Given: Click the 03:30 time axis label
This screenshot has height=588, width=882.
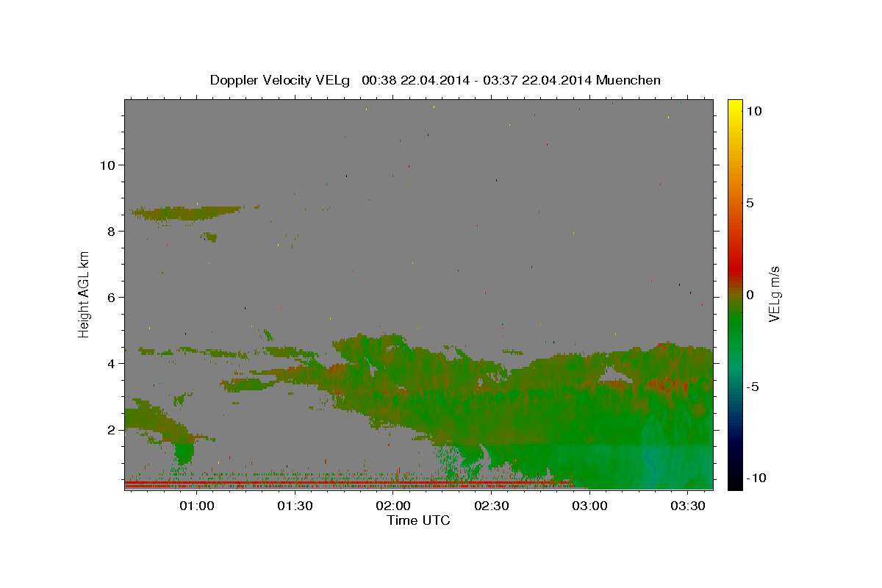Looking at the screenshot, I should [x=687, y=506].
